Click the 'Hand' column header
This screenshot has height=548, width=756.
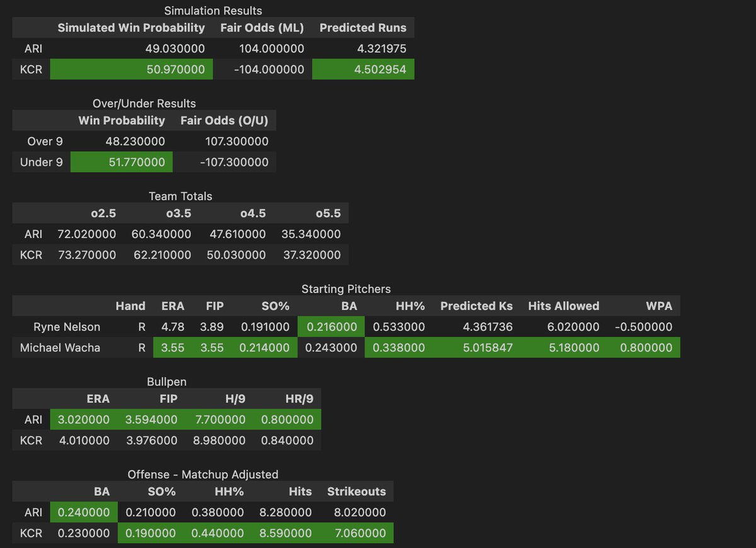point(130,305)
